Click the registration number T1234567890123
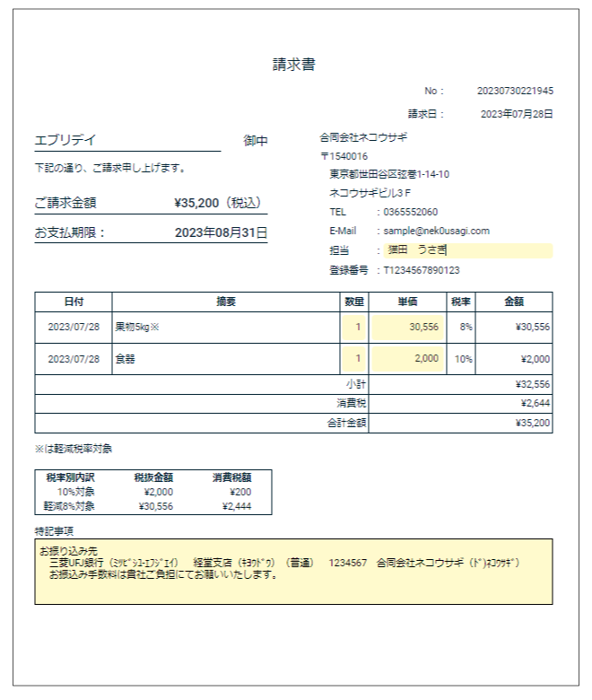Image resolution: width=592 pixels, height=700 pixels. [x=422, y=270]
